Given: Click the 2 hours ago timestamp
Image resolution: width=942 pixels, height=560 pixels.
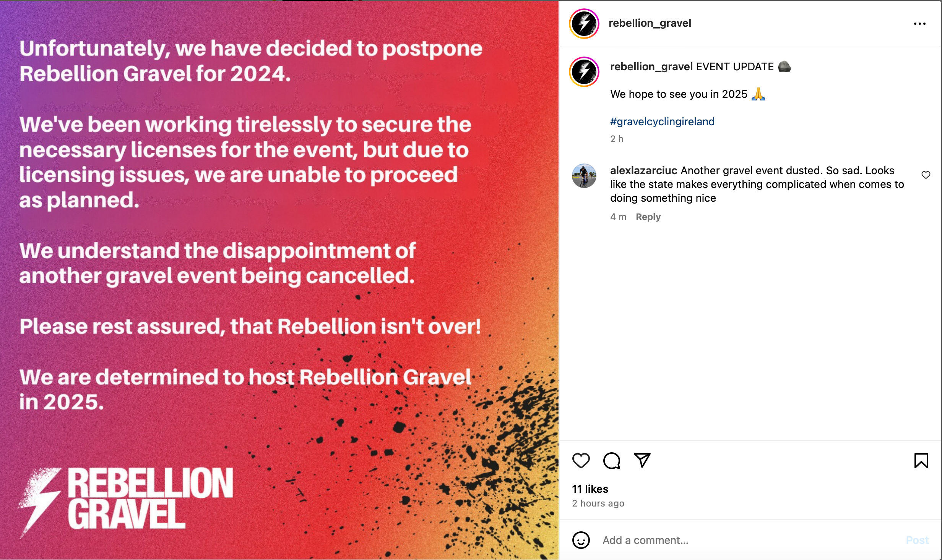Looking at the screenshot, I should pyautogui.click(x=598, y=503).
